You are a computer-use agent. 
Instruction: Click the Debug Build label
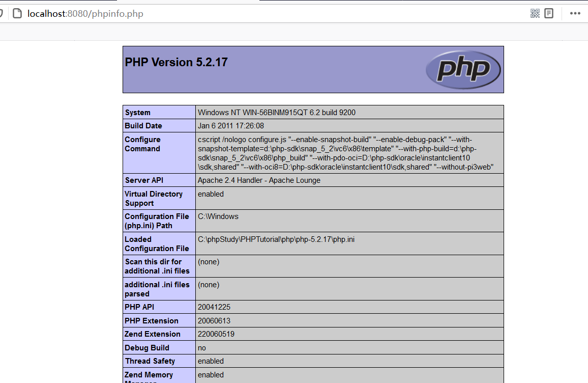(147, 348)
